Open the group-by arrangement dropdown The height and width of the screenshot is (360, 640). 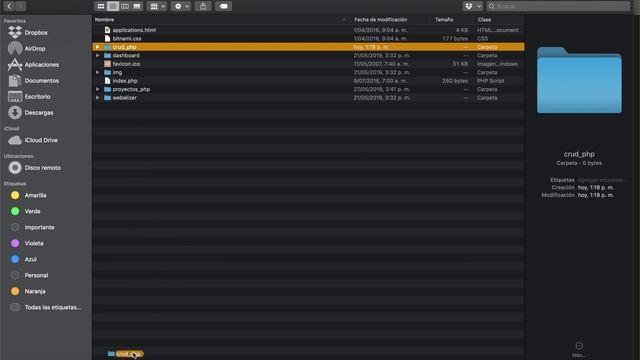point(157,6)
